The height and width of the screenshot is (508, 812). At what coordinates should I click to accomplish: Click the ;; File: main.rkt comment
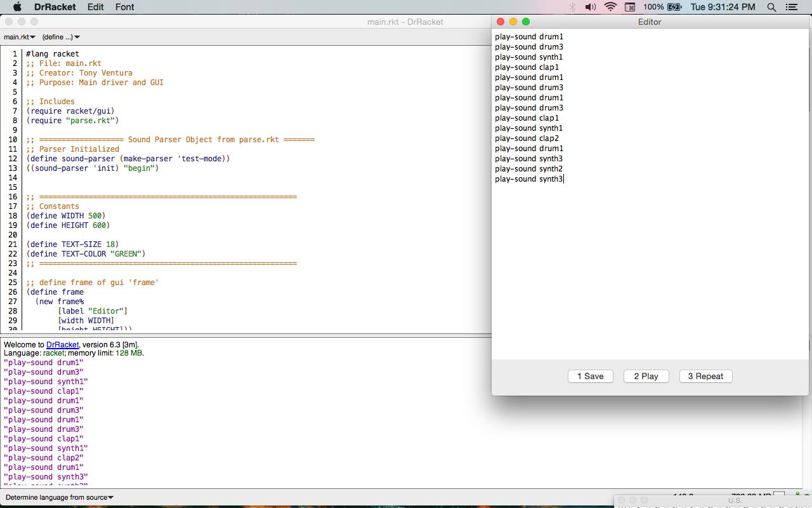[63, 63]
